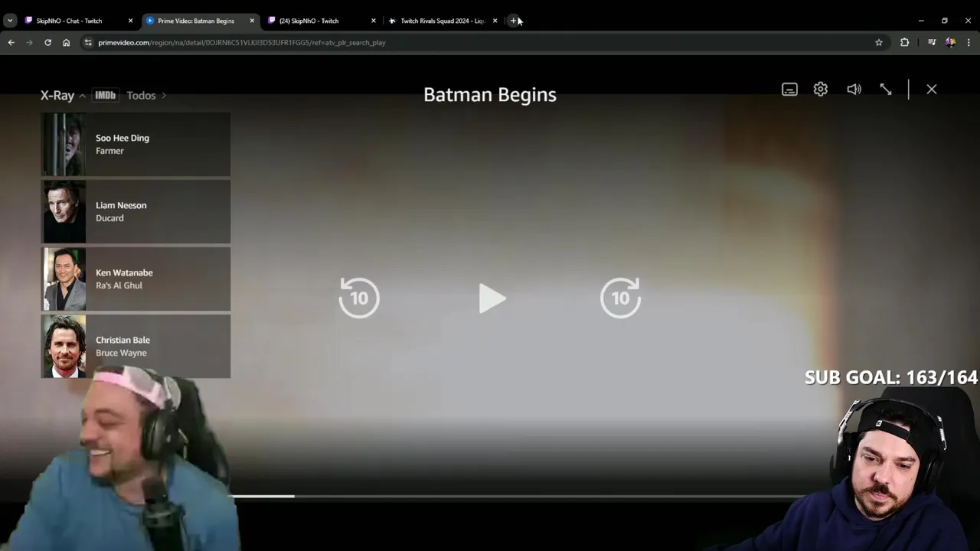Viewport: 980px width, 551px height.
Task: Open Todos to view all X-Ray
Action: (x=146, y=96)
